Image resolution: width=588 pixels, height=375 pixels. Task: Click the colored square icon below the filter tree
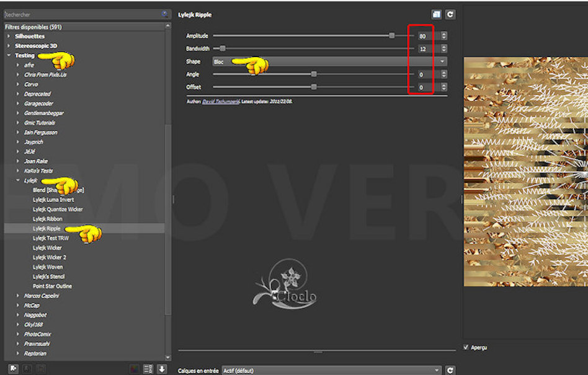tap(134, 369)
